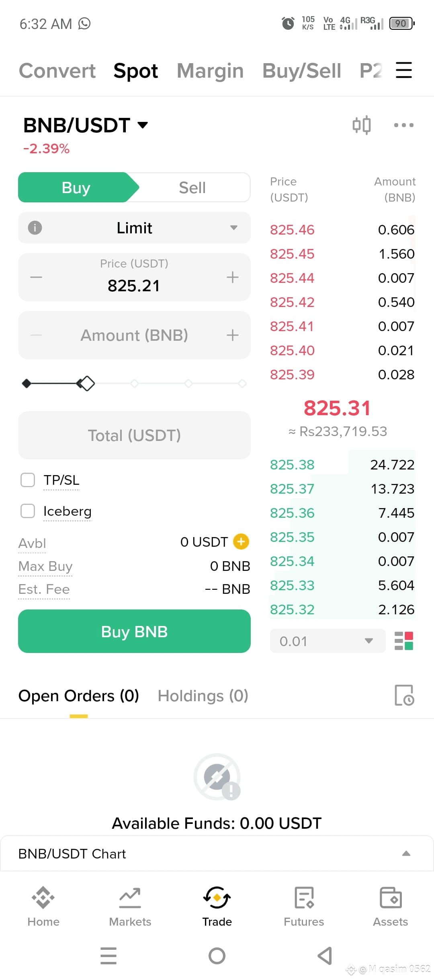Open the candlestick chart icon

361,125
